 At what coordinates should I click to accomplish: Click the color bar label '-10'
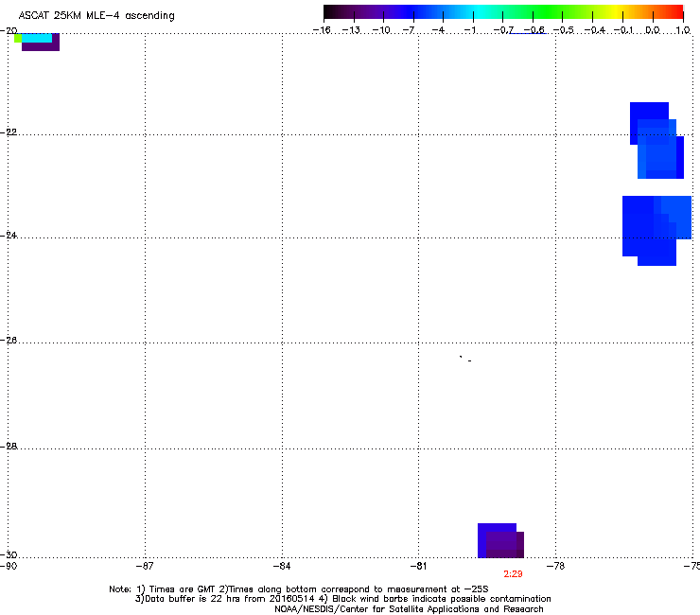tap(381, 30)
